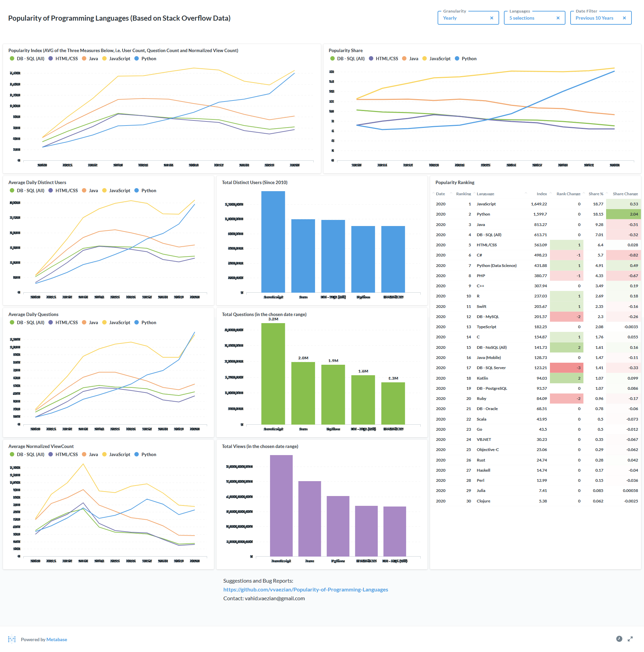Click DB - SQL (All) green dot in Normalized ViewCount legend
This screenshot has width=644, height=652.
pyautogui.click(x=12, y=454)
